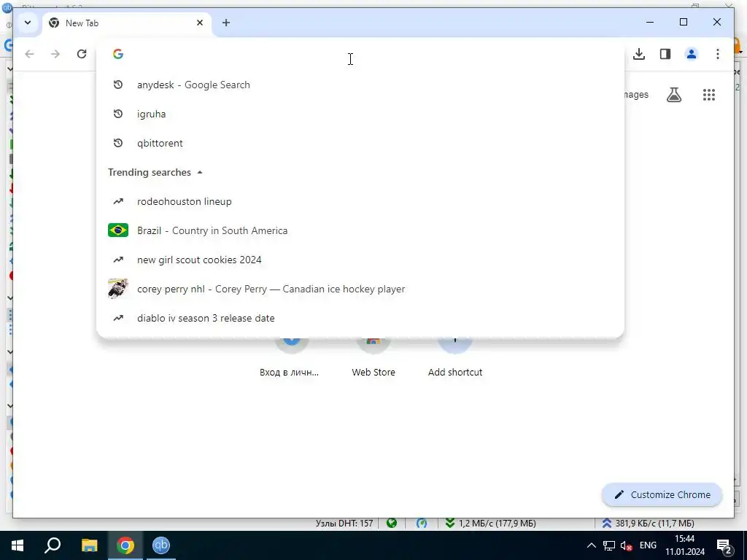Image resolution: width=747 pixels, height=560 pixels.
Task: Show hidden tray icons chevron
Action: point(591,545)
